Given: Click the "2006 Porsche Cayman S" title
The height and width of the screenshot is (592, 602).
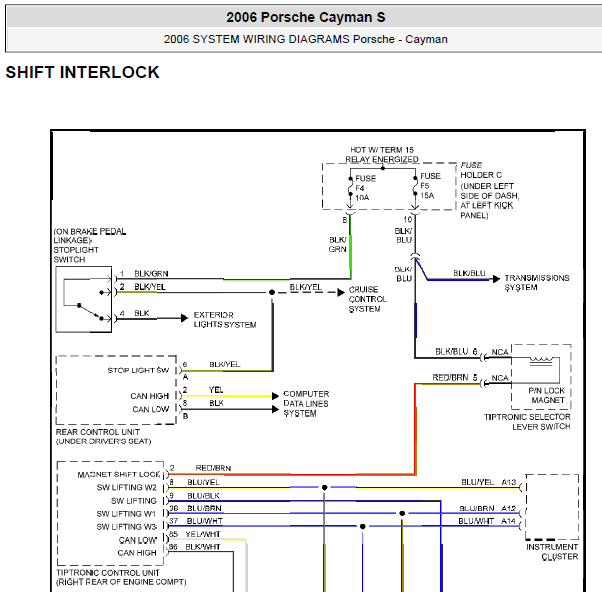Looking at the screenshot, I should click(306, 17).
